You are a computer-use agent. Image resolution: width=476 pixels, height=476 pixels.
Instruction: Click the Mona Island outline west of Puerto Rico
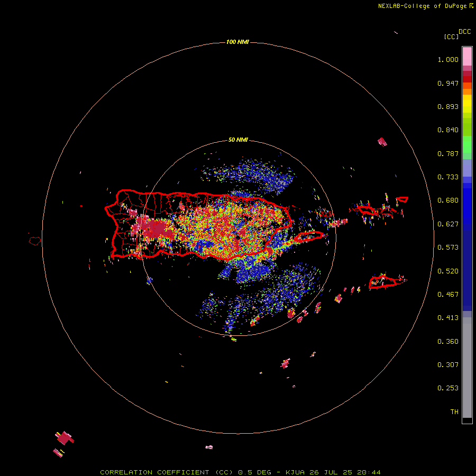[35, 241]
